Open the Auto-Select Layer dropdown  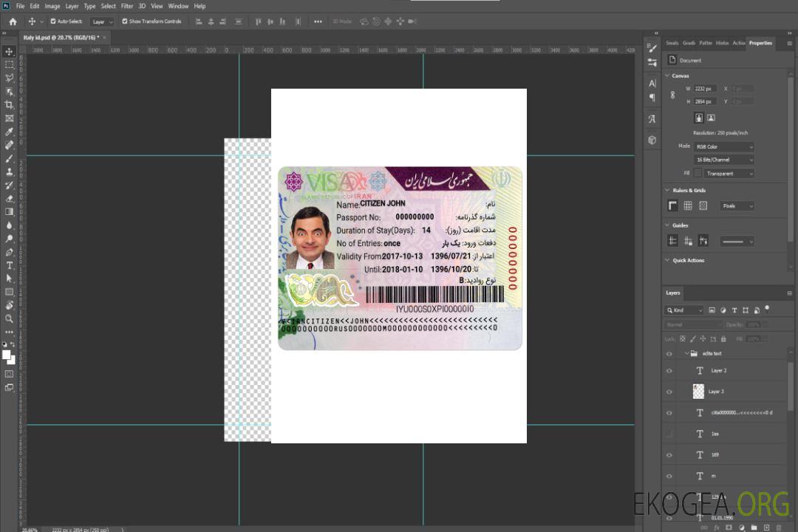[102, 22]
